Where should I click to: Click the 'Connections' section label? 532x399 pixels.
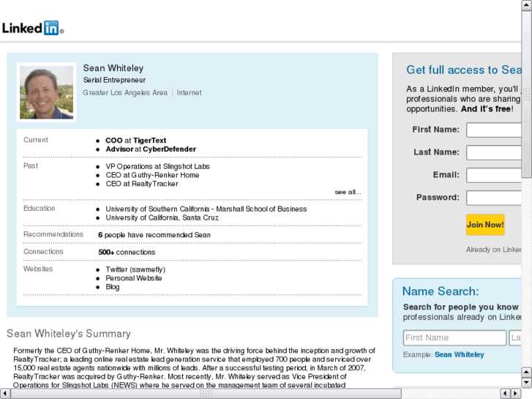pyautogui.click(x=43, y=252)
